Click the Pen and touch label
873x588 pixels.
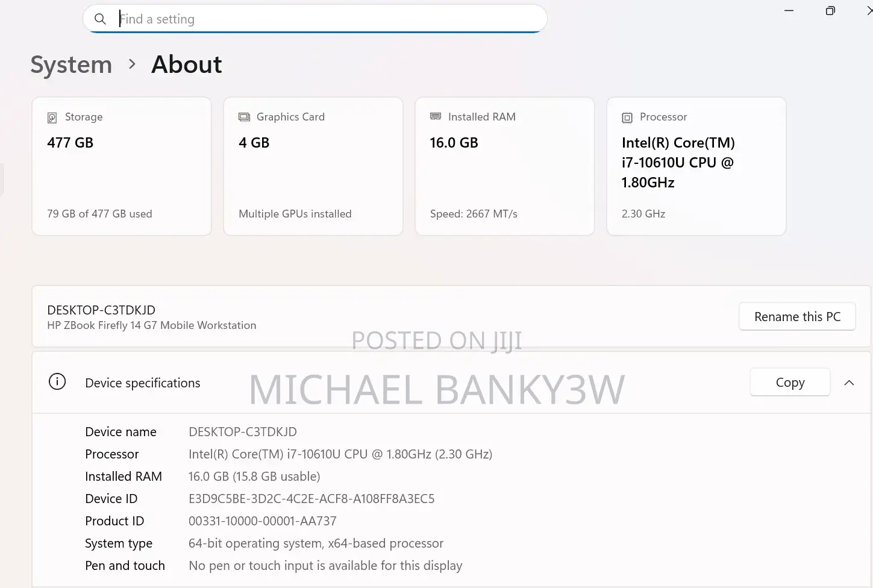125,566
